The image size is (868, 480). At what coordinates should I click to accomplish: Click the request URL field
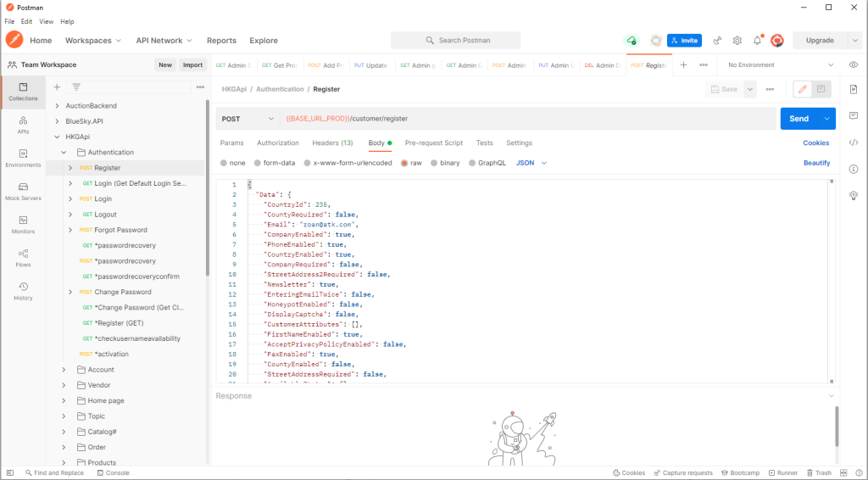click(x=528, y=119)
